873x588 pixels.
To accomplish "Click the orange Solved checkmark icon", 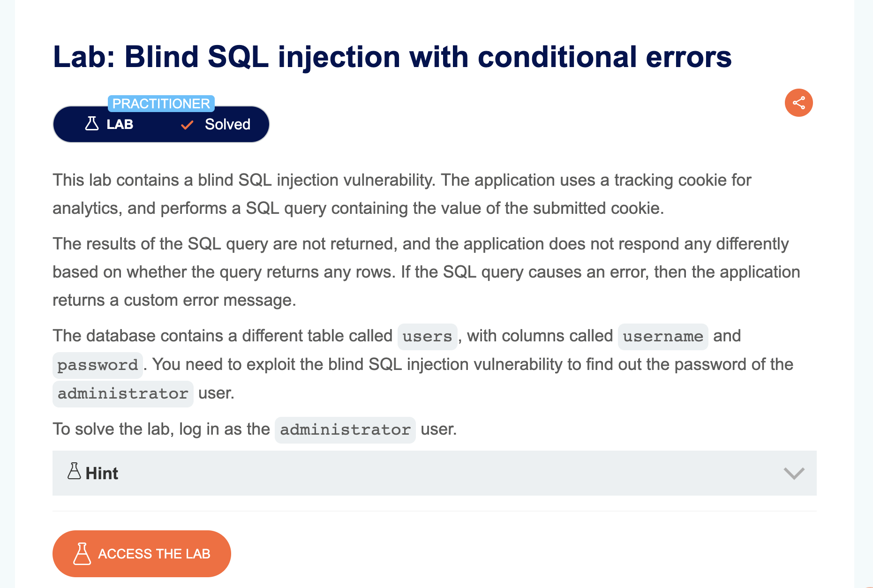I will tap(187, 125).
